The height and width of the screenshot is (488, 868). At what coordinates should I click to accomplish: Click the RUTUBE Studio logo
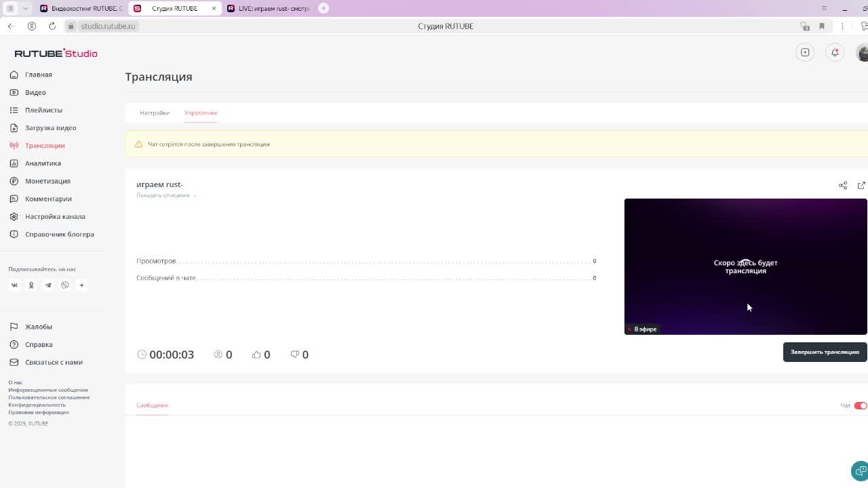click(x=56, y=53)
